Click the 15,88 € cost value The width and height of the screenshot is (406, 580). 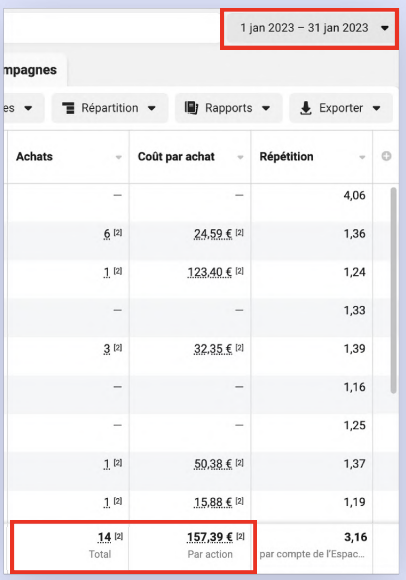click(213, 502)
